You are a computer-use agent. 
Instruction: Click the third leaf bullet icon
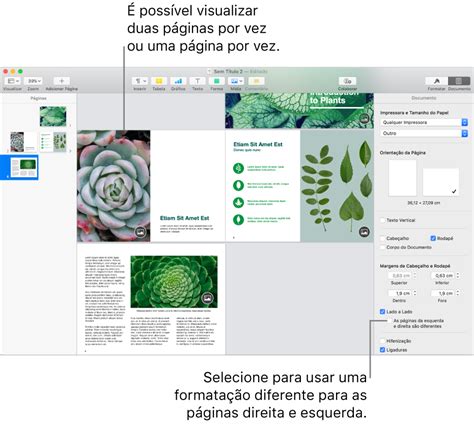pos(238,202)
